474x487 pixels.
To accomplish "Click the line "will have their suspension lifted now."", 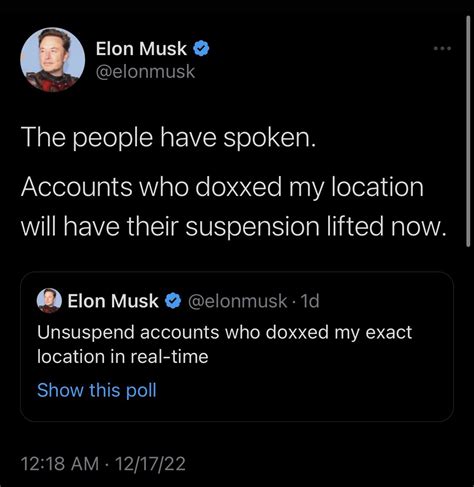I will [233, 227].
